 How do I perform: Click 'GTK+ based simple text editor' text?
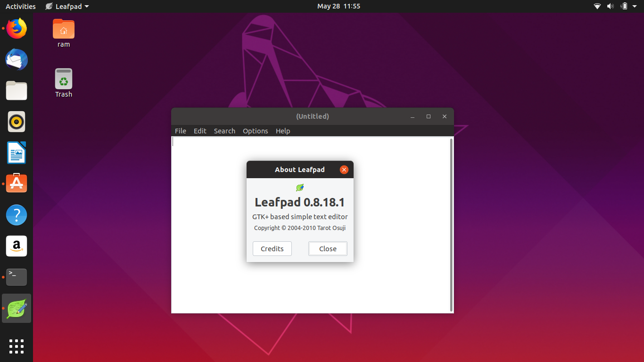click(300, 217)
